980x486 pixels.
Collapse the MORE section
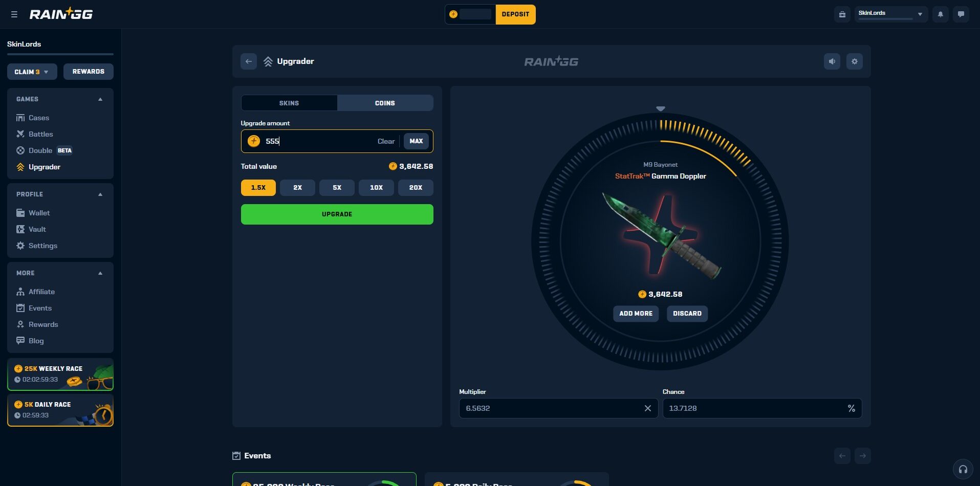[x=100, y=273]
